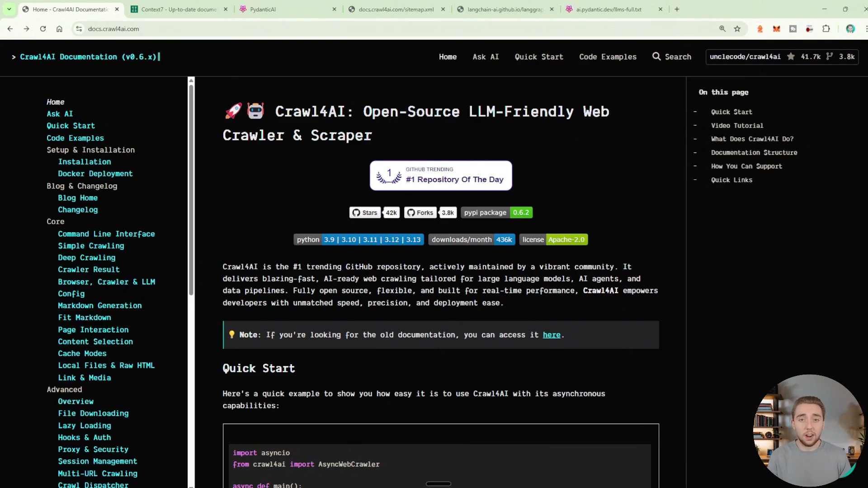Click the profile avatar in browser toolbar
The image size is (868, 488).
[850, 29]
